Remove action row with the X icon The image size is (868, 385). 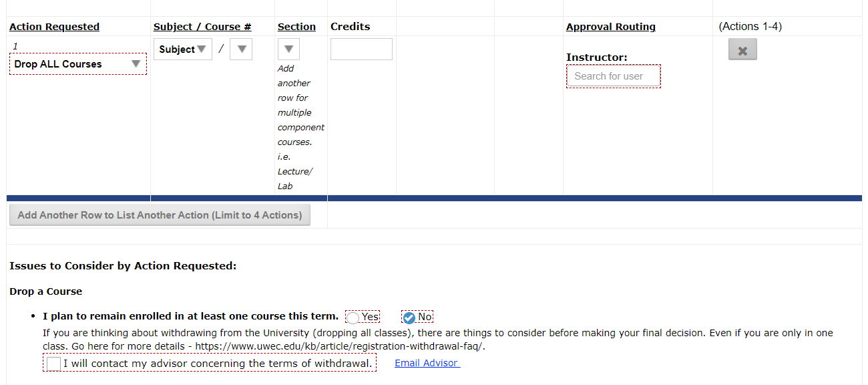[x=742, y=50]
